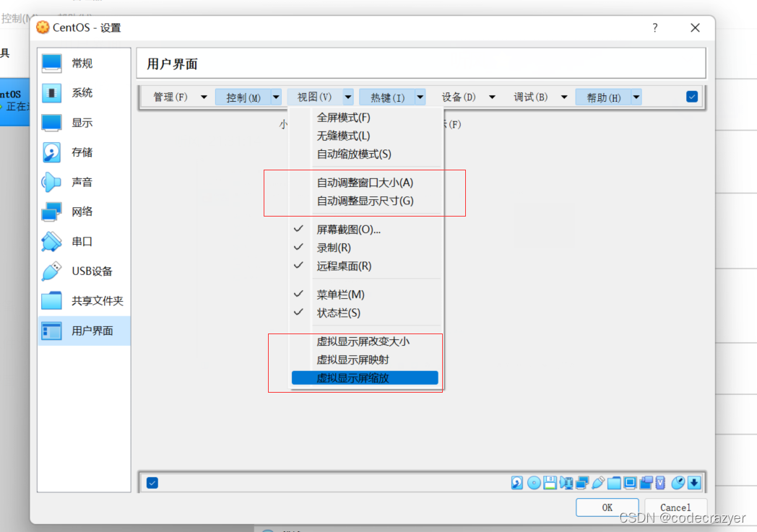This screenshot has height=532, width=757.
Task: Enable 自动调整显示尺寸(G) menu entry
Action: coord(366,201)
